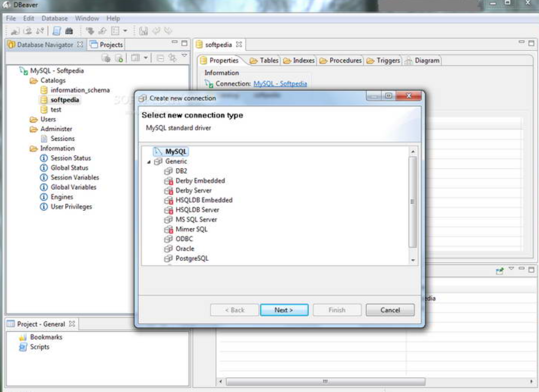539x392 pixels.
Task: Click the Bookmarks folder icon in Project panel
Action: point(23,337)
